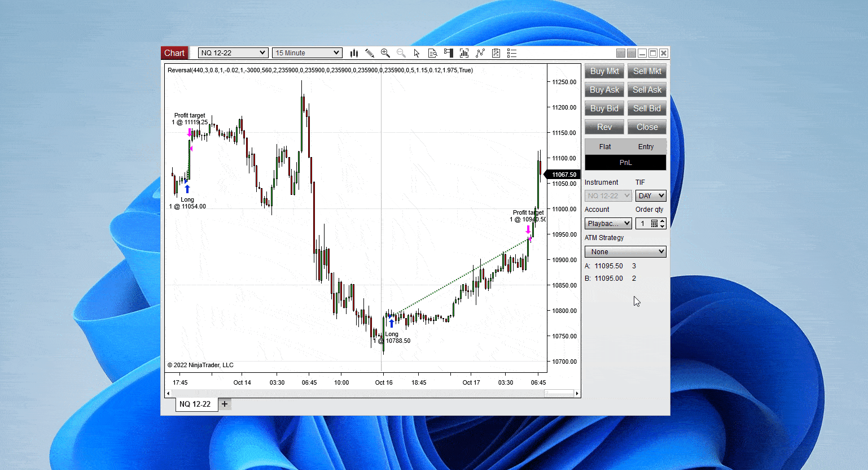Click the Rev reverse position button
868x470 pixels.
604,127
